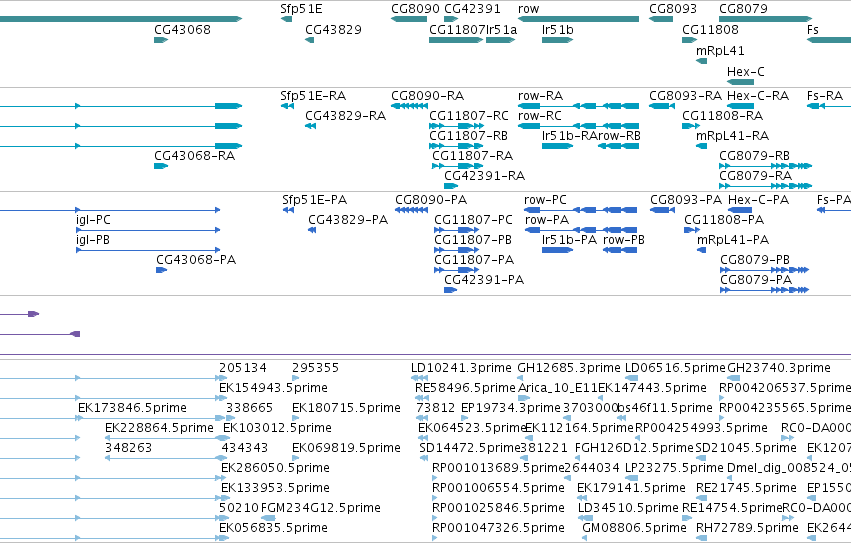Screen dimensions: 851x543
Task: Select the CG8093 gene label
Action: click(673, 9)
